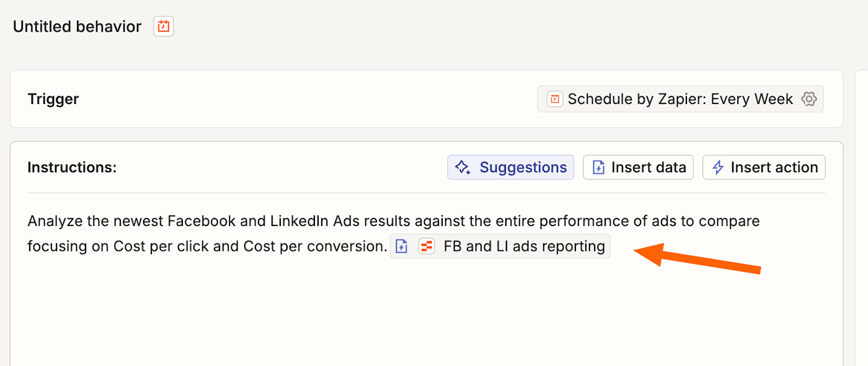Viewport: 868px width, 366px height.
Task: Toggle the Suggestions button
Action: point(511,167)
